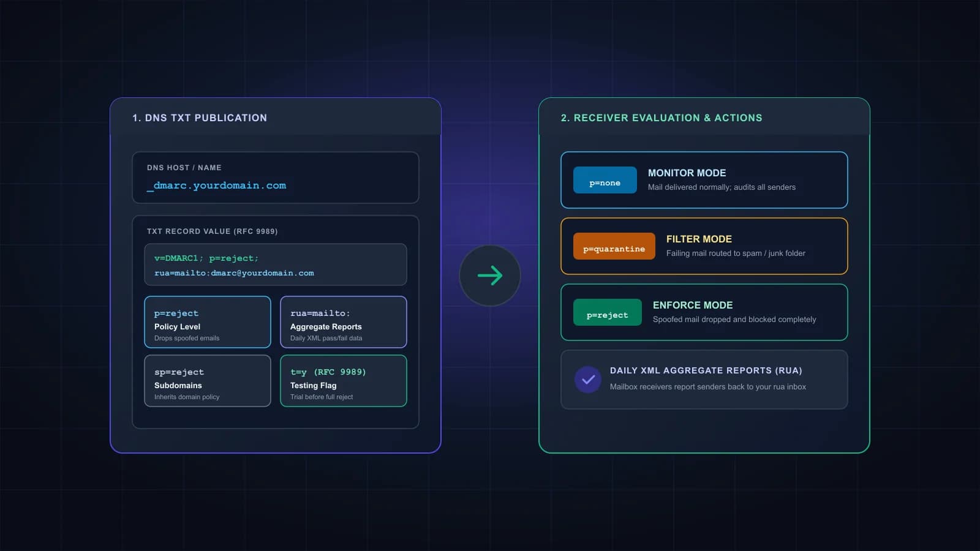Open the "Testing Flag" card title
This screenshot has width=980, height=551.
click(x=313, y=386)
